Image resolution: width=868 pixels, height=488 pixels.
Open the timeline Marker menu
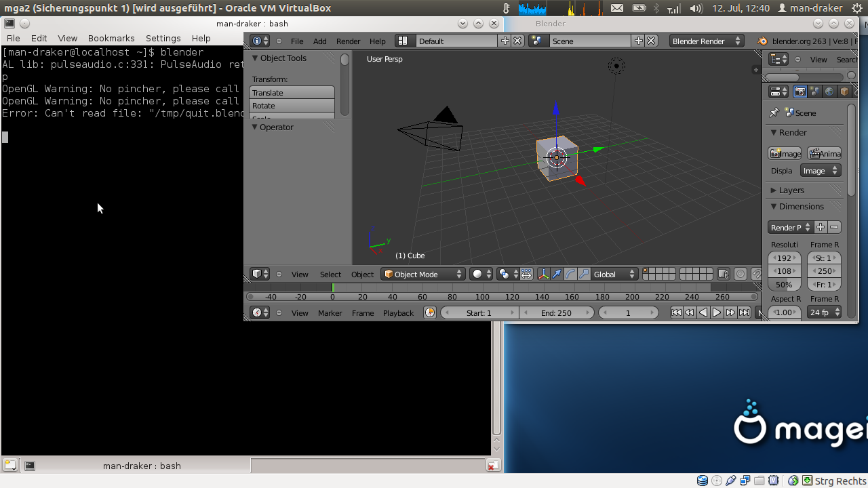(x=330, y=312)
